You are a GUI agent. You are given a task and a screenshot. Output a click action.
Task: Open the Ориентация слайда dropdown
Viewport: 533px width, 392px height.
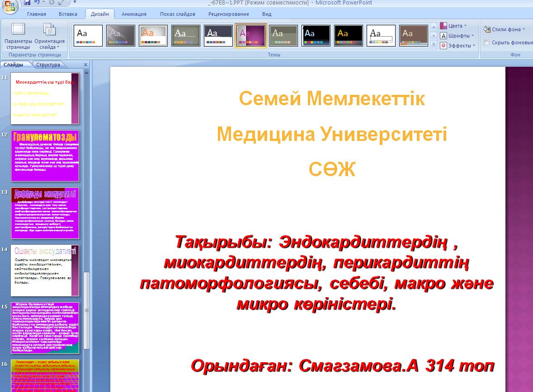tap(50, 36)
